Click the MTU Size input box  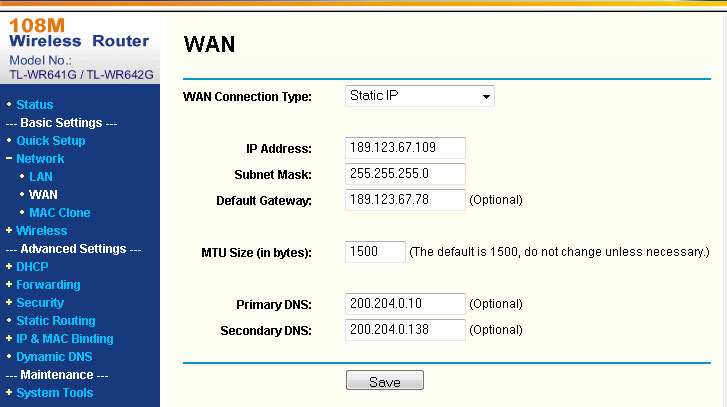375,251
